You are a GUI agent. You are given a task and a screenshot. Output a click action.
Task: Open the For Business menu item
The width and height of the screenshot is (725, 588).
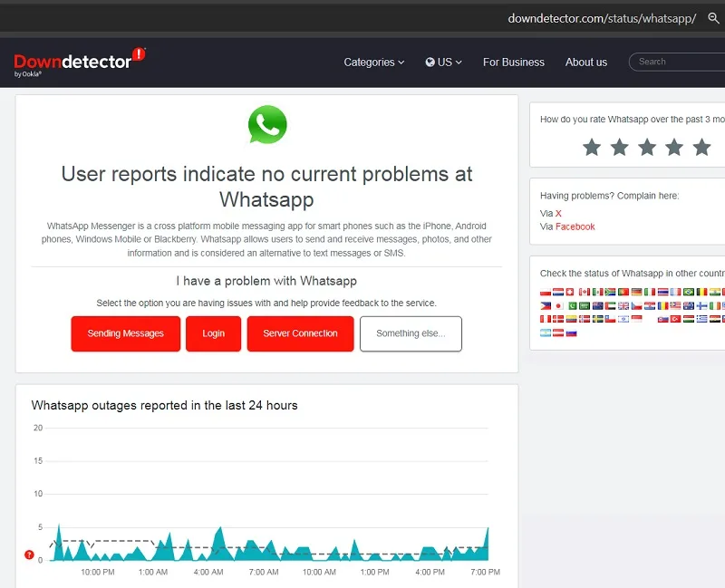point(514,62)
